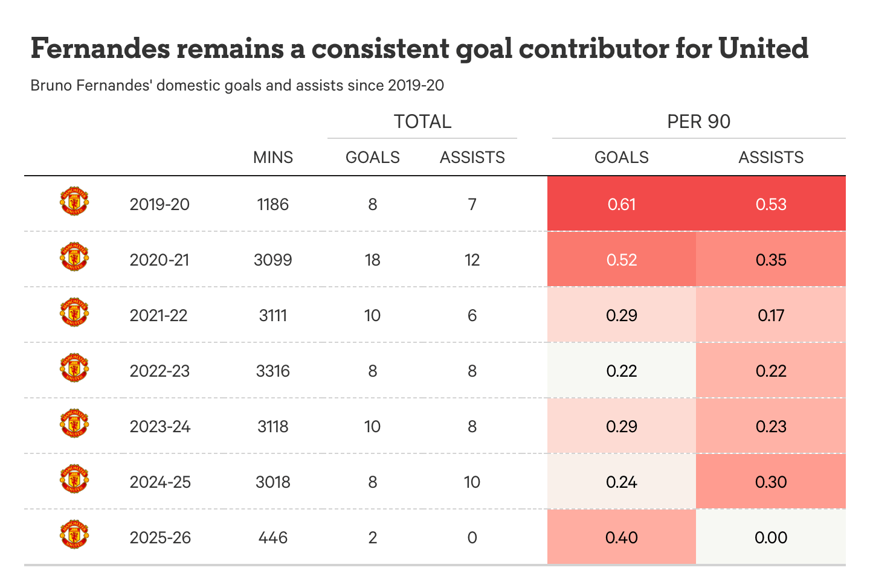Select the PER 90 group header
This screenshot has width=870, height=588.
pos(698,121)
